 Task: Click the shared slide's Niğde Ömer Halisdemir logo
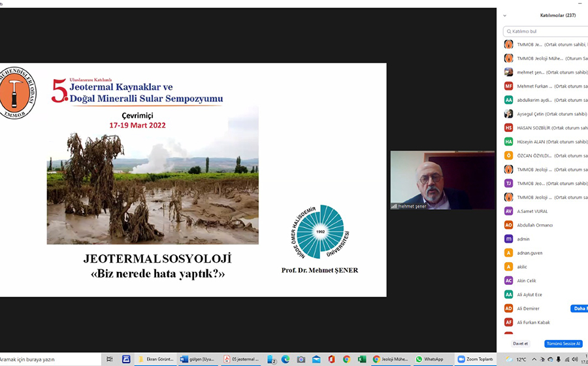(x=320, y=232)
